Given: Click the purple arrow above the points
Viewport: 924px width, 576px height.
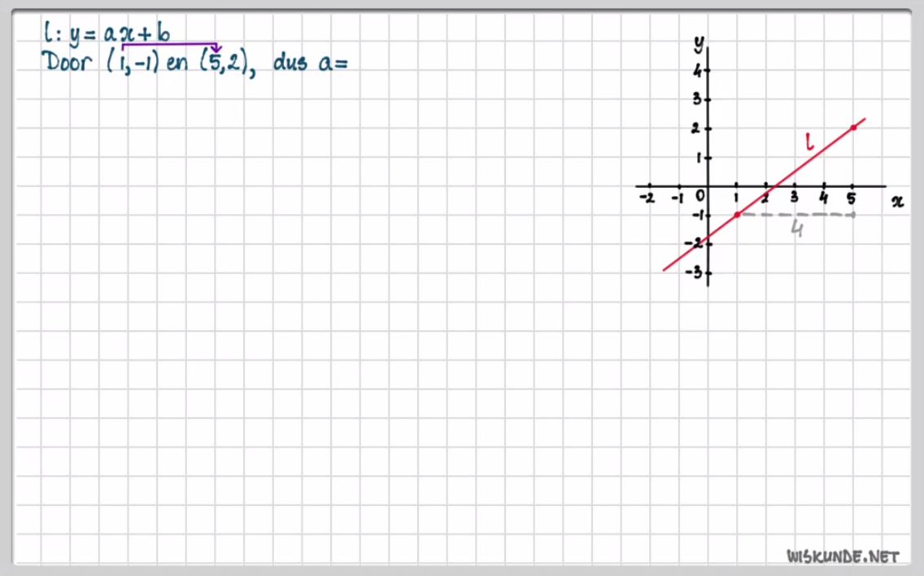Looking at the screenshot, I should (171, 46).
